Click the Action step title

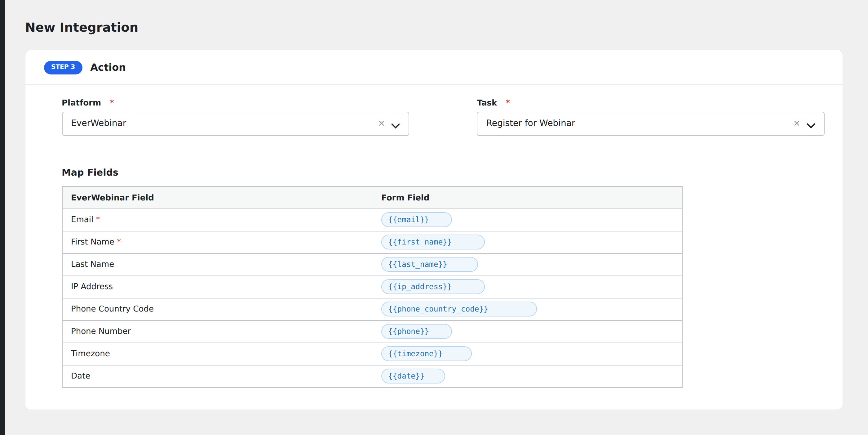108,67
